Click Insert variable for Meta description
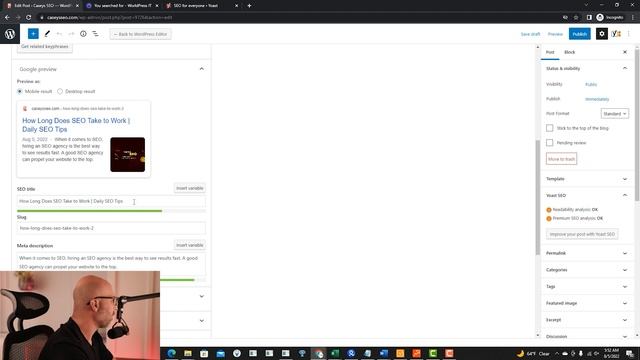This screenshot has height=360, width=640. (189, 245)
